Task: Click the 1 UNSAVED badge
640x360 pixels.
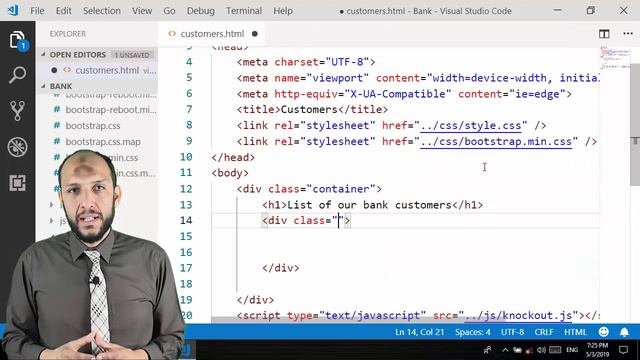Action: click(132, 55)
